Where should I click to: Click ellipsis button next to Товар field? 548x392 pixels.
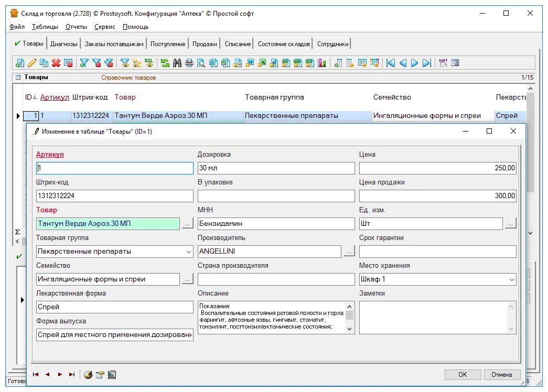188,223
